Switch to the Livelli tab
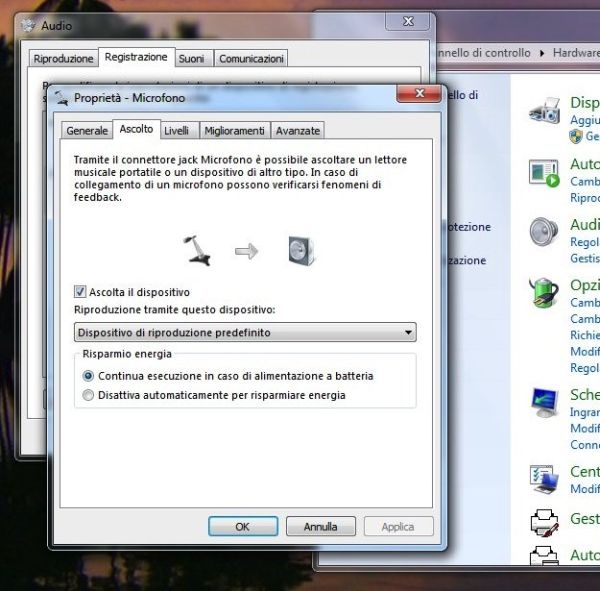 click(x=176, y=131)
